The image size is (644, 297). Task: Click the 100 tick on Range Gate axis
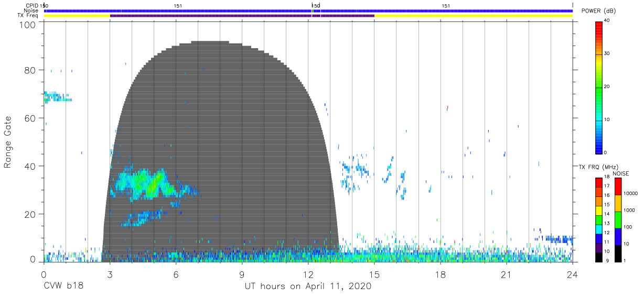click(x=28, y=25)
